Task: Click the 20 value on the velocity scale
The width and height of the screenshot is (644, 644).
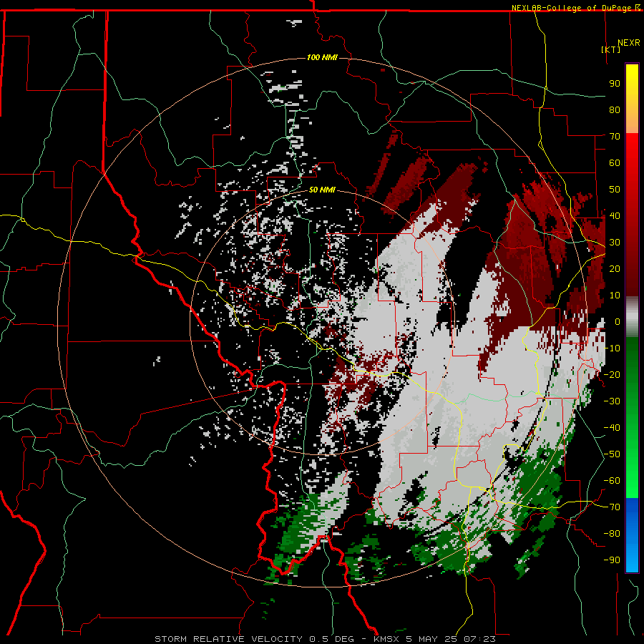Action: (x=615, y=268)
